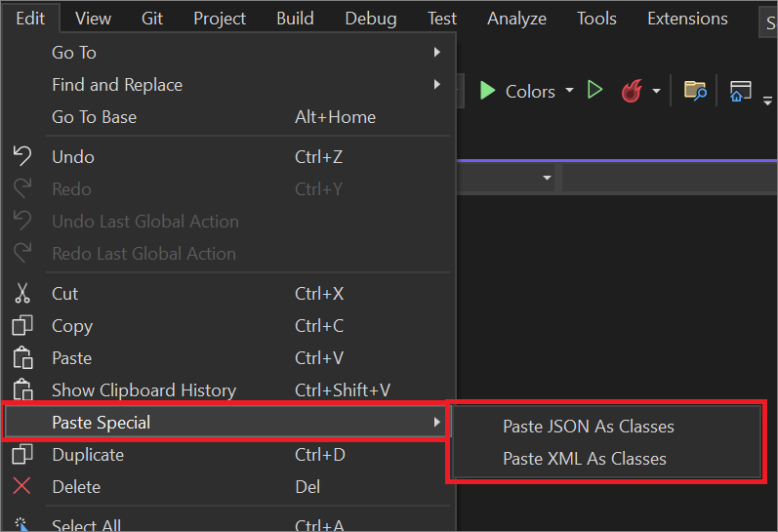The image size is (778, 532).
Task: Open the Debug menu
Action: (371, 19)
